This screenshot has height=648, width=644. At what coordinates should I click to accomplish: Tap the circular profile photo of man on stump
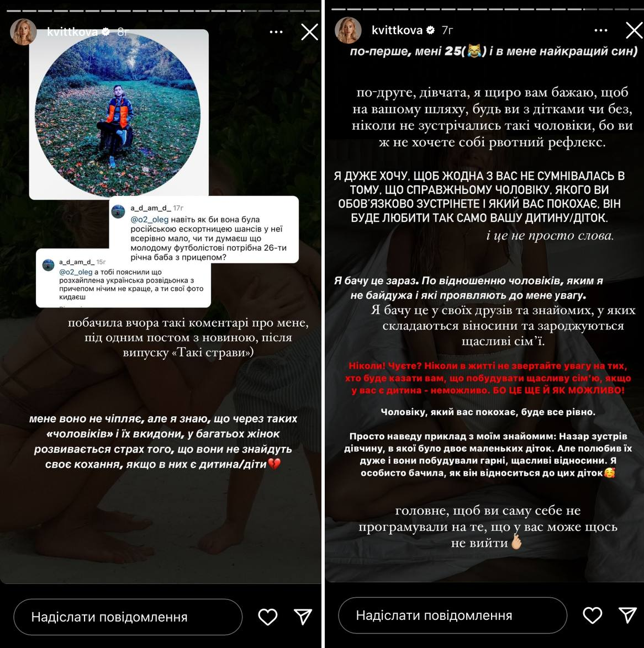[118, 114]
